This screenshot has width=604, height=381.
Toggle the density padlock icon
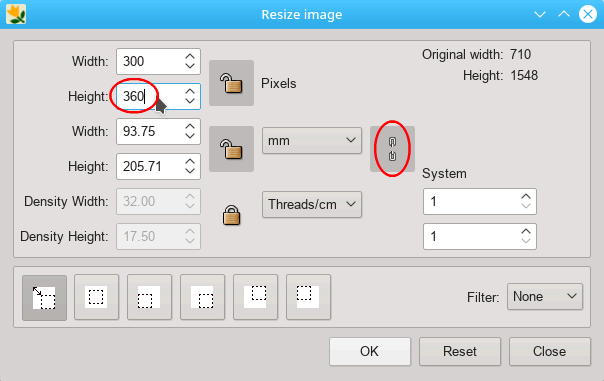(x=231, y=215)
